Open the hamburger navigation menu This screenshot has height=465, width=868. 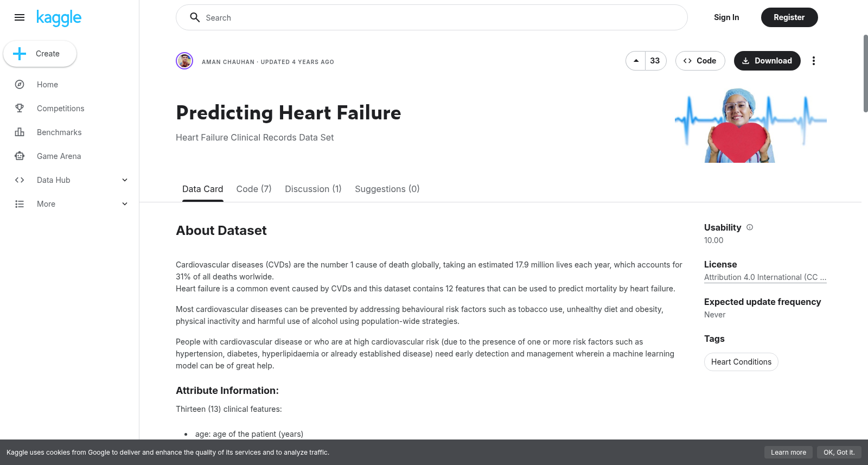pos(20,17)
